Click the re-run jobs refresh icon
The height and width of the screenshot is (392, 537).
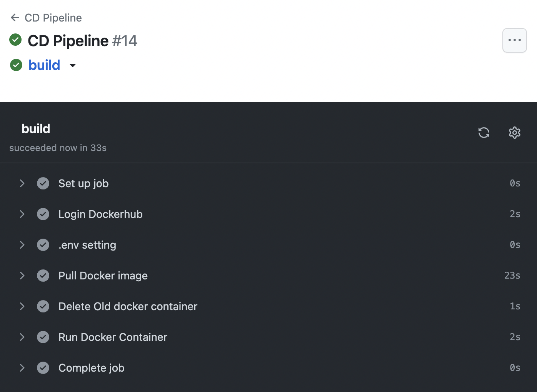click(484, 133)
